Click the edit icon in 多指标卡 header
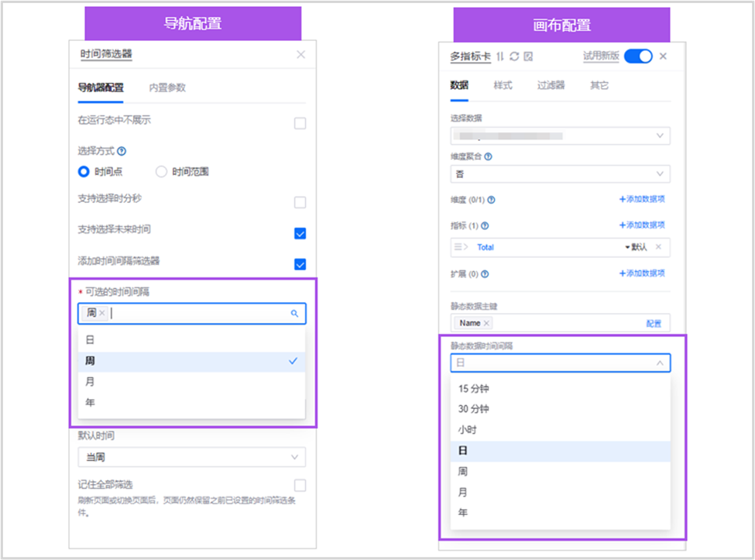Viewport: 755px width, 560px height. 528,57
